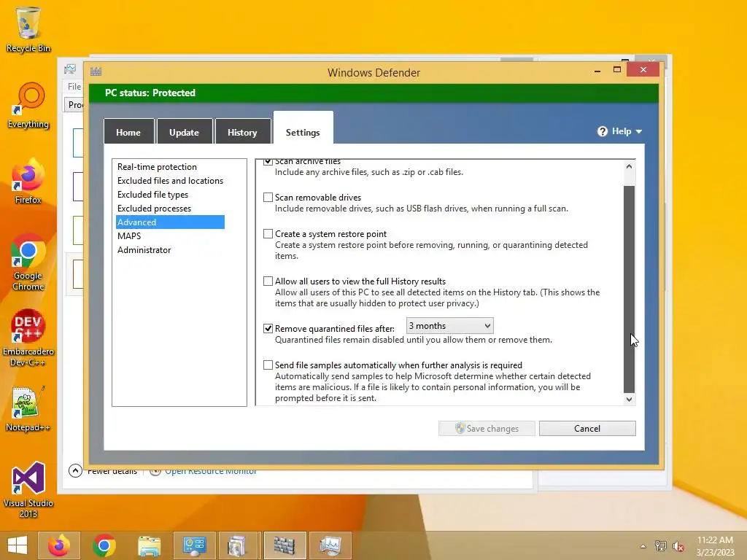Launch Embarcadero Dev-C++ desktop shortcut
Viewport: 747px width, 560px height.
coord(28,338)
